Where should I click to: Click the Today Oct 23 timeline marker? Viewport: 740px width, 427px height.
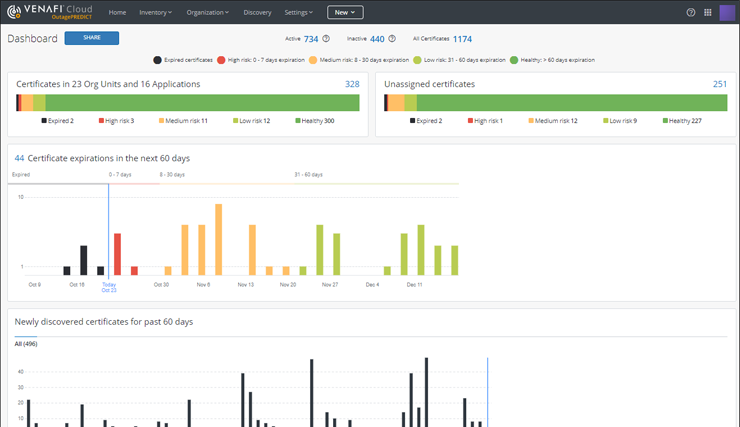coord(108,287)
